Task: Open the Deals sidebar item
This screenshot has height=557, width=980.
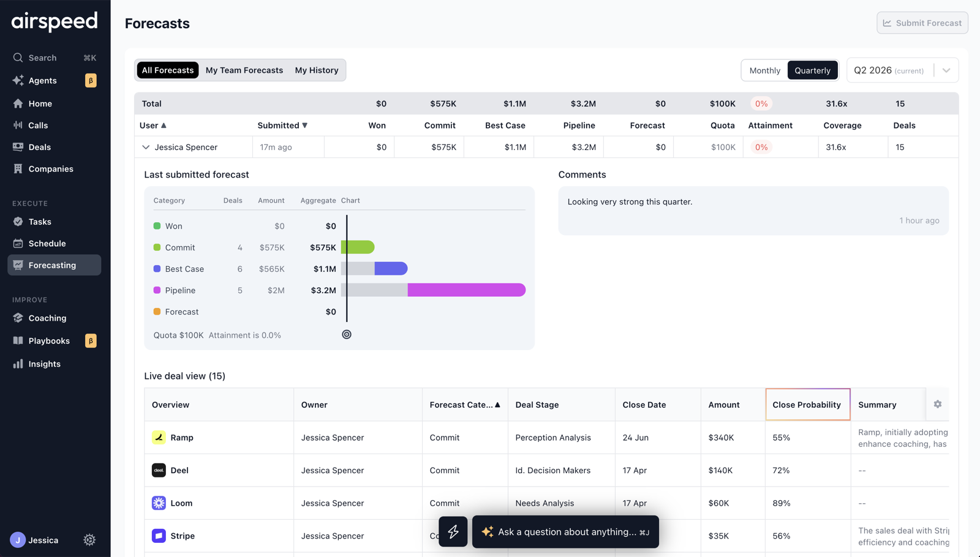Action: coord(55,147)
